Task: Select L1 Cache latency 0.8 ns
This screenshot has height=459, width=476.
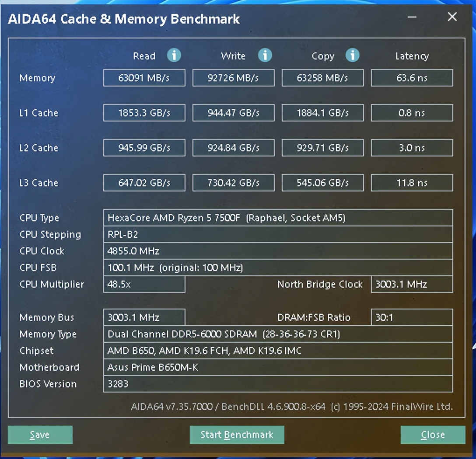Action: point(412,113)
